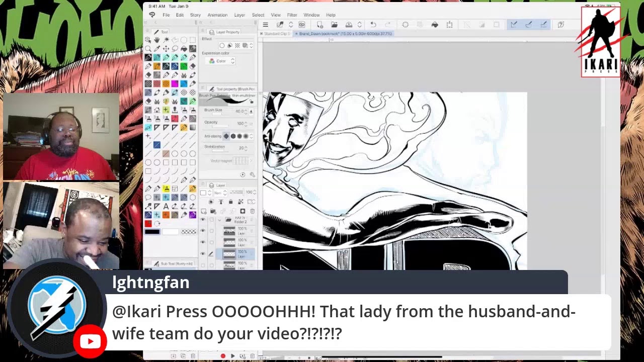The image size is (644, 362).
Task: Switch to the Standard Clip document tab
Action: 276,34
